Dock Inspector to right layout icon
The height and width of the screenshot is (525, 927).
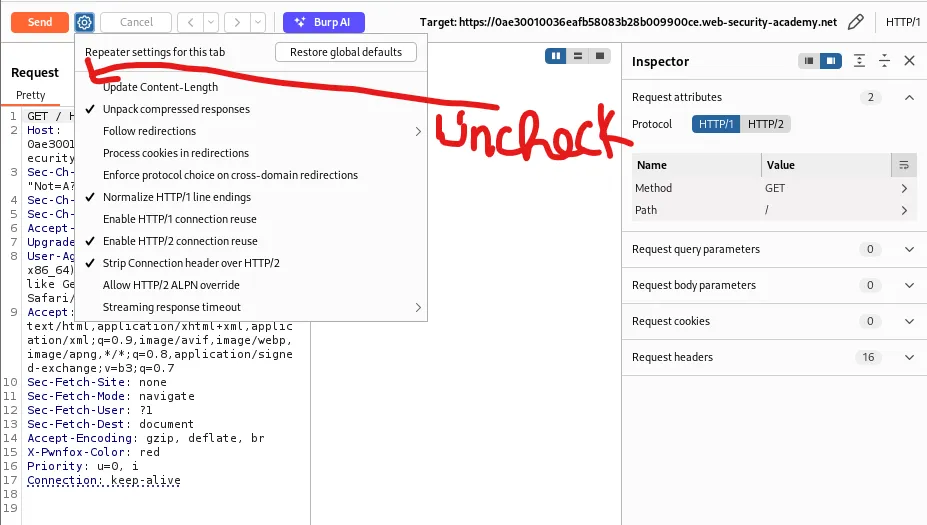click(x=831, y=61)
